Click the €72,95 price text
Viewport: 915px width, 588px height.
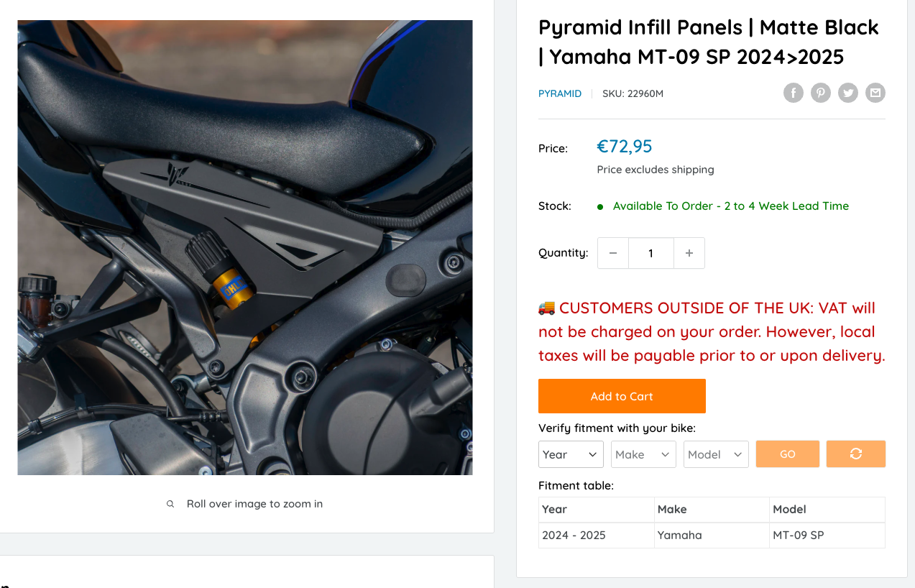click(x=625, y=147)
